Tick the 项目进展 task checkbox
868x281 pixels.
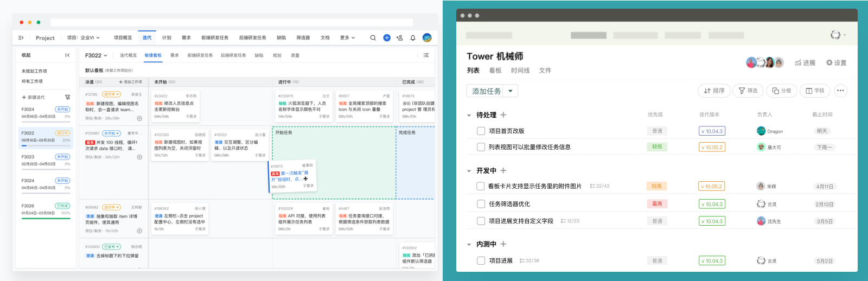(481, 260)
